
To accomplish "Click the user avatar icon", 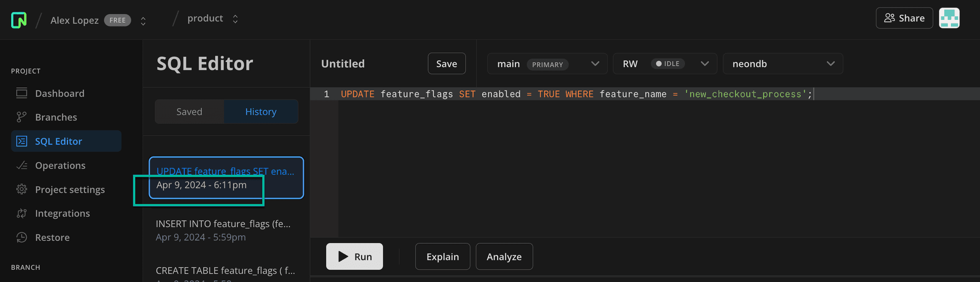I will 949,18.
